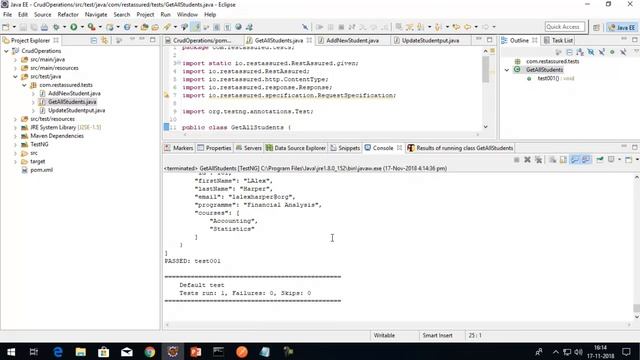Toggle Hide Non-Public Members in Outline
Image resolution: width=640 pixels, height=360 pixels.
(612, 52)
